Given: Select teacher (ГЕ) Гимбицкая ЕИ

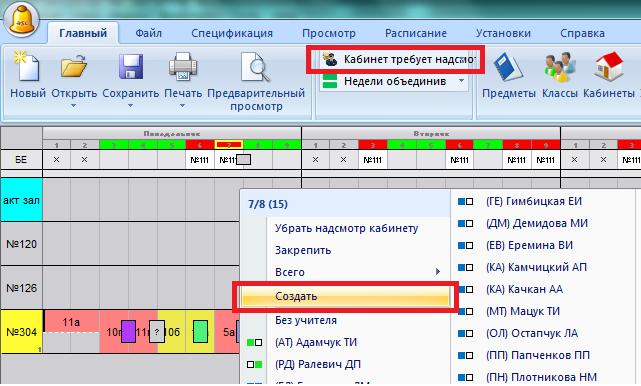Looking at the screenshot, I should 533,201.
